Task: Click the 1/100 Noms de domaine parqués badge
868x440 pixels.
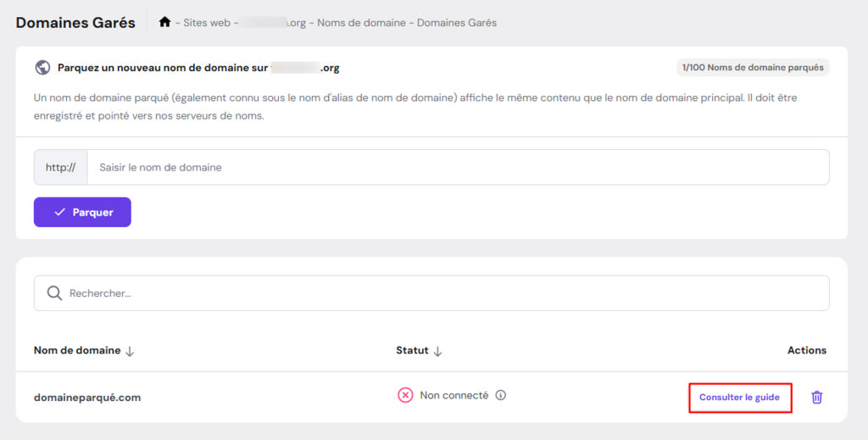Action: tap(753, 68)
